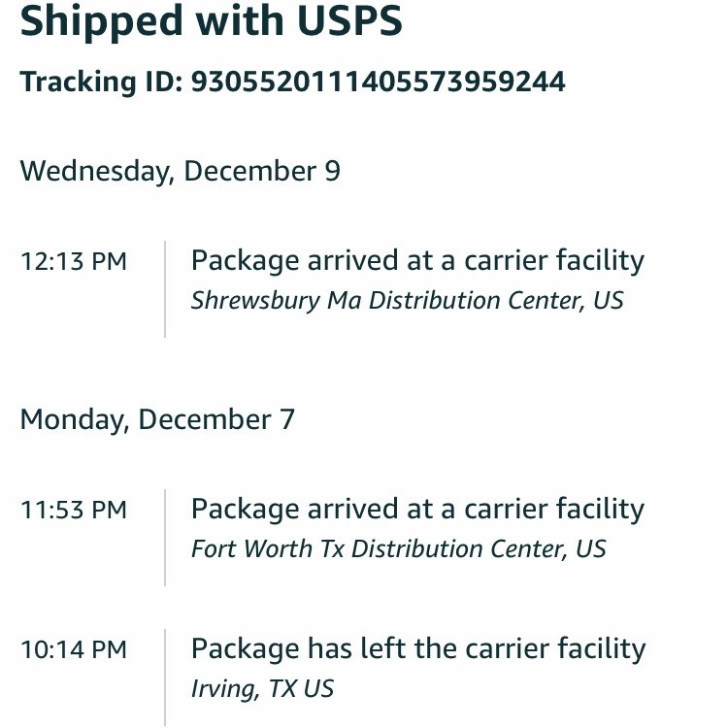Click the Tracking ID label
Viewport: 728px width, 728px height.
tap(101, 82)
